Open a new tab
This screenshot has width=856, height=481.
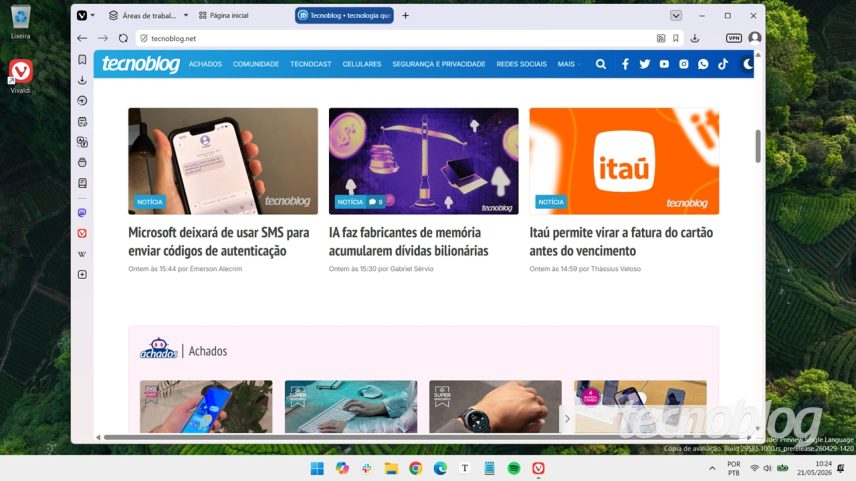click(x=405, y=15)
